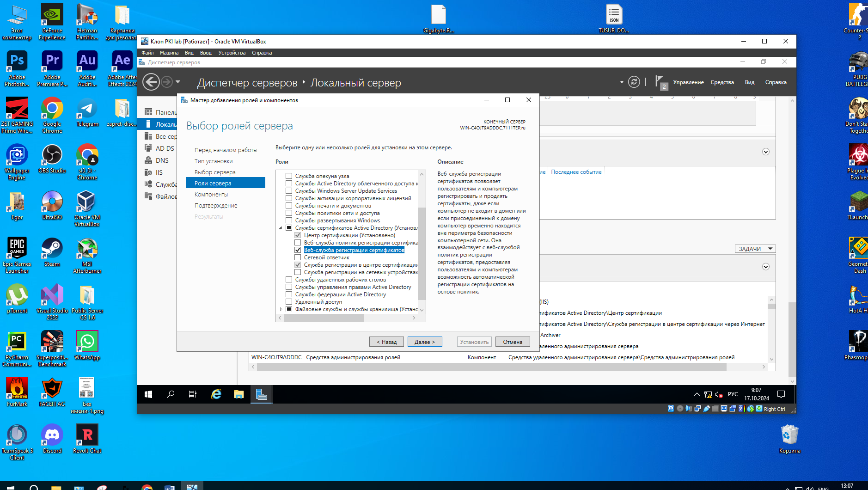Open Google Chrome desktop shortcut

(52, 116)
